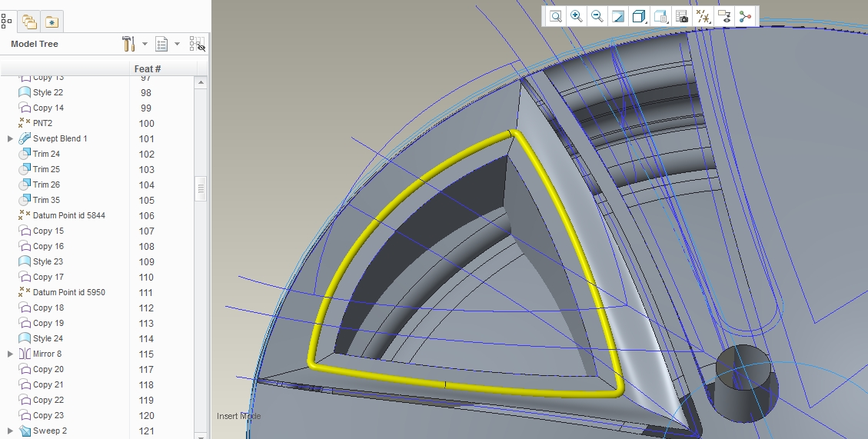Click the Repaint icon in graphics toolbar

coord(618,17)
